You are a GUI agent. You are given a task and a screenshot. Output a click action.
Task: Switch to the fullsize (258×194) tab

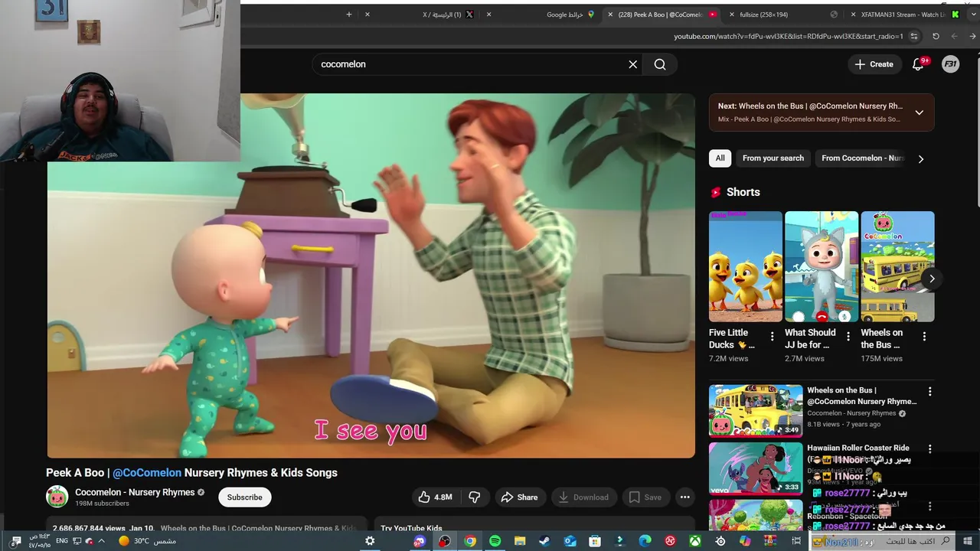point(782,15)
